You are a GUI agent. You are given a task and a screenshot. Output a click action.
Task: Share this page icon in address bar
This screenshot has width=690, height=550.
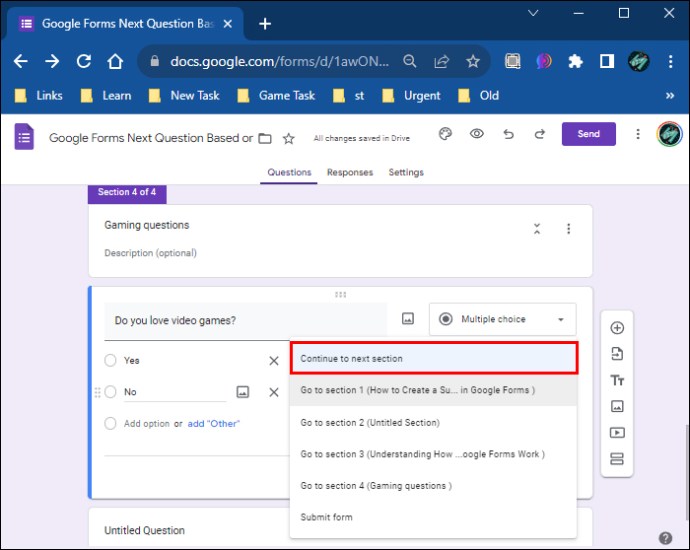coord(441,61)
